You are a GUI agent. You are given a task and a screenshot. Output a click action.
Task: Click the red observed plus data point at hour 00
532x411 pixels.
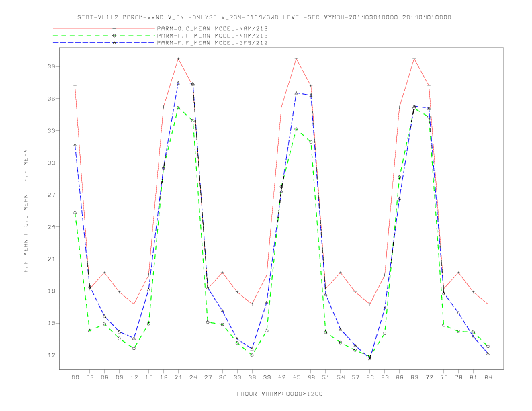pyautogui.click(x=75, y=86)
